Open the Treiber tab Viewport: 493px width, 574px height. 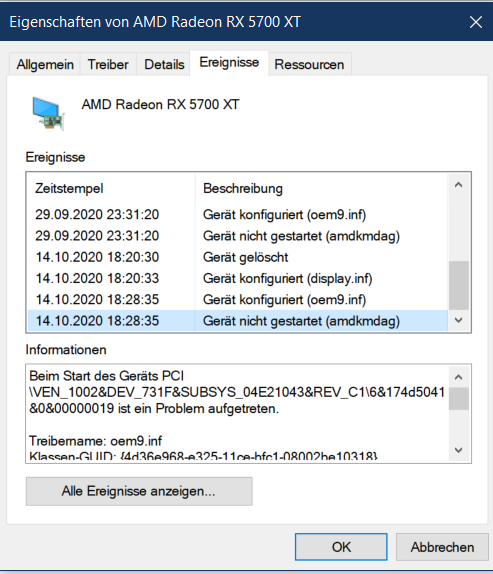pos(108,64)
